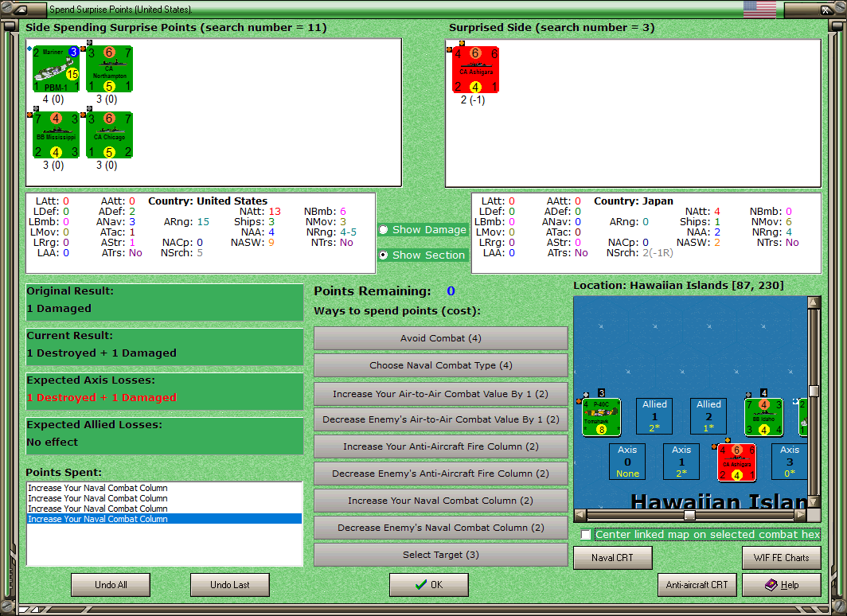The image size is (847, 616).
Task: Click the Points Remaining value 0
Action: (451, 291)
